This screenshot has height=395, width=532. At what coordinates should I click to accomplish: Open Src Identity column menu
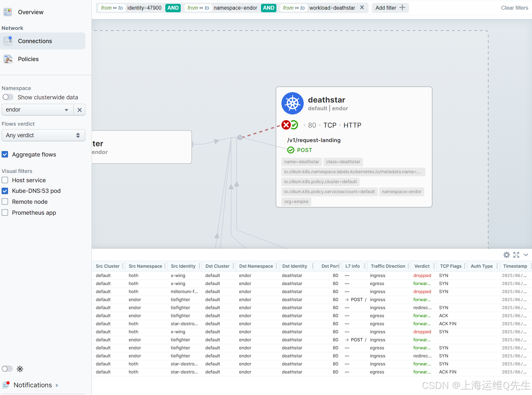(199, 266)
